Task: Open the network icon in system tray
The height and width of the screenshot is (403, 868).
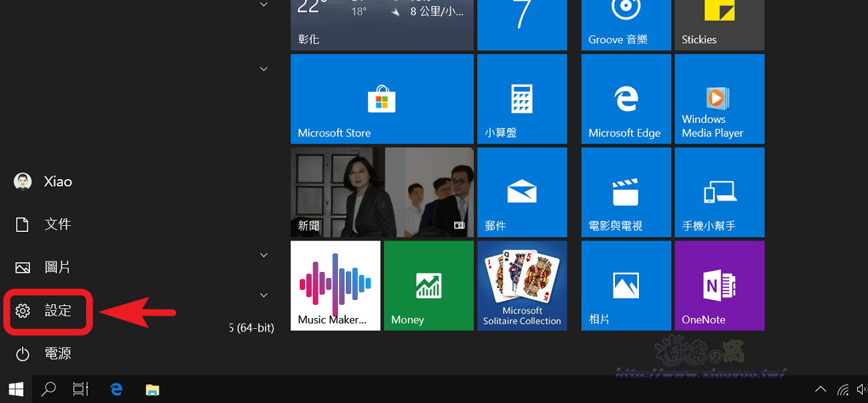Action: click(x=843, y=390)
